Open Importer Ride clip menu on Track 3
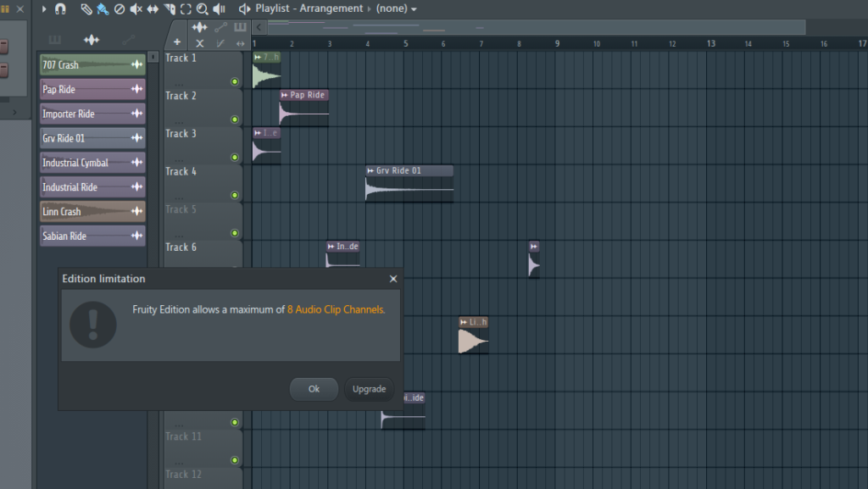The width and height of the screenshot is (868, 489). point(258,133)
